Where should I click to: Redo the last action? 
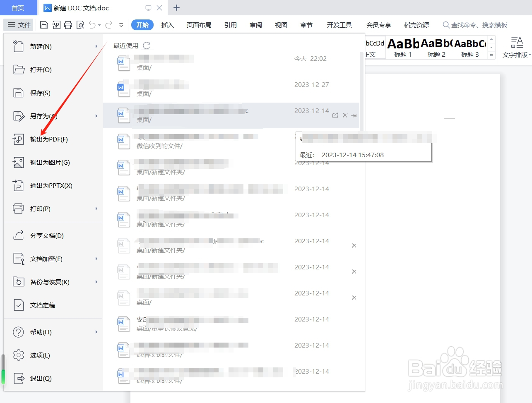(x=109, y=25)
